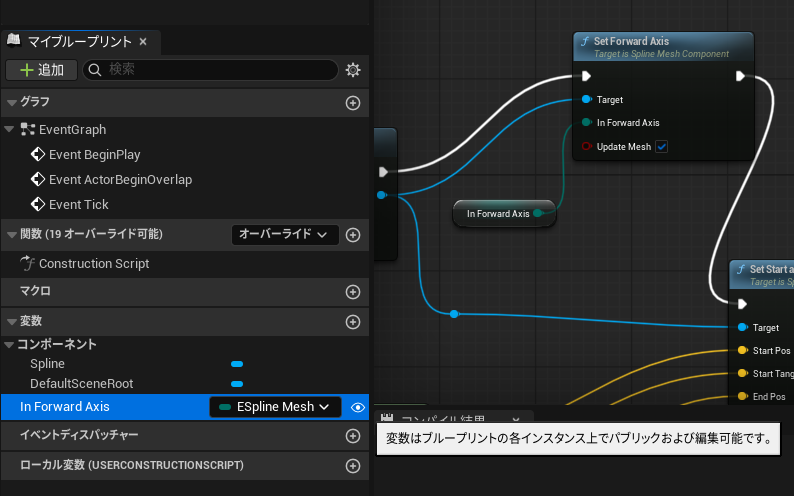
Task: Collapse the EventGraph tree node
Action: (10, 130)
